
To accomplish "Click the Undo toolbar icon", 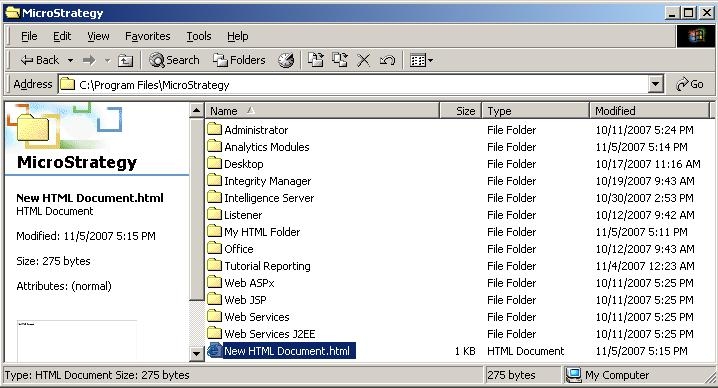I will [x=387, y=60].
